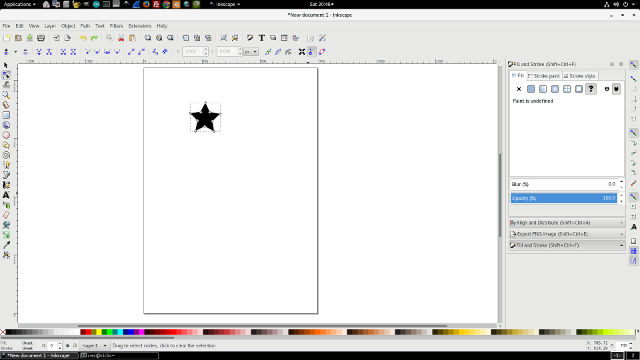Open the Inkscape app menu in top bar
640x360 pixels.
225,4
